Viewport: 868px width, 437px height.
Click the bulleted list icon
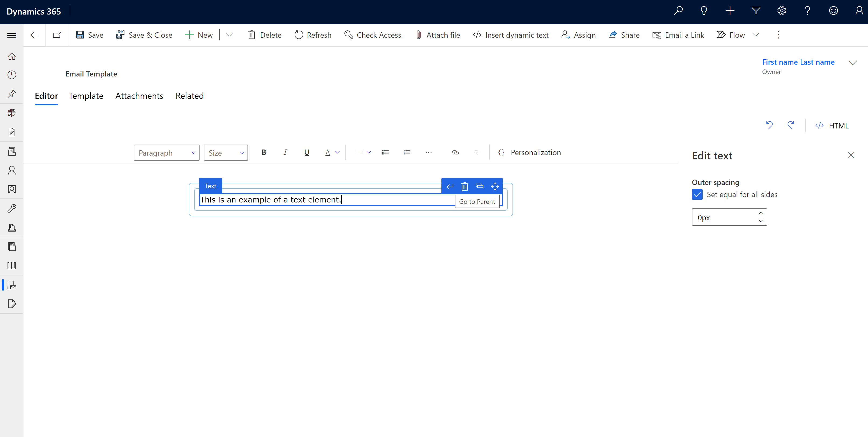(385, 152)
